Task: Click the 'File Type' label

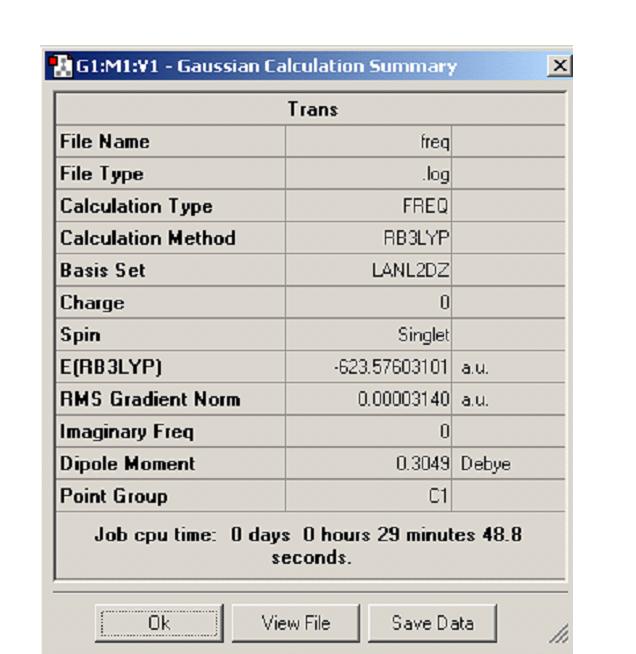Action: [102, 174]
